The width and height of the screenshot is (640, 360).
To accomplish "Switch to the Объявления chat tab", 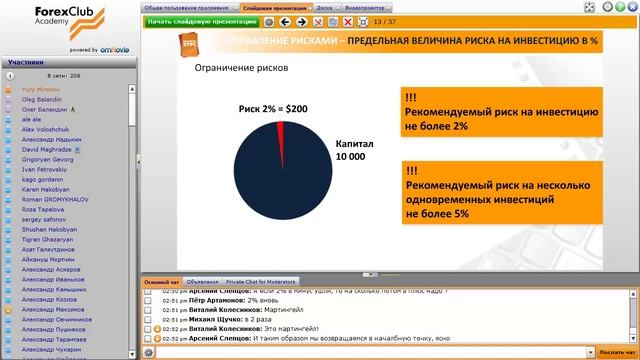I will pos(202,282).
